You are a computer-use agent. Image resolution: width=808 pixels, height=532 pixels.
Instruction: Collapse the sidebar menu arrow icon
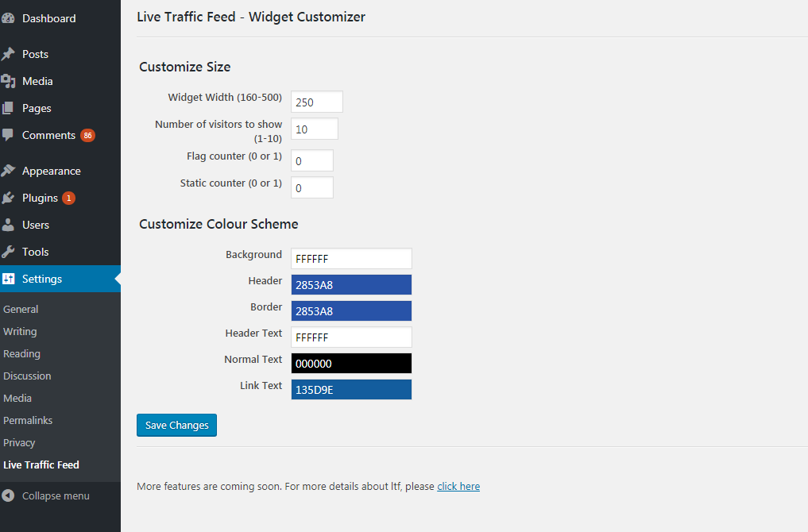pyautogui.click(x=8, y=495)
